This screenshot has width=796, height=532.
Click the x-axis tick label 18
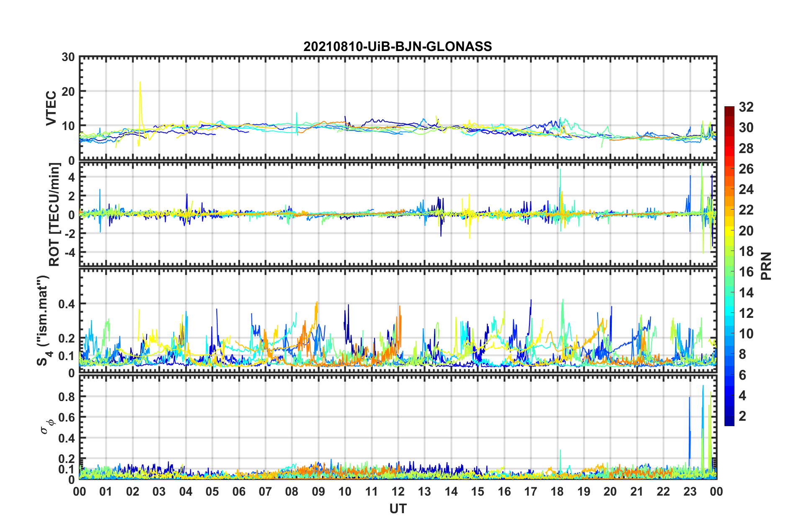pyautogui.click(x=557, y=491)
